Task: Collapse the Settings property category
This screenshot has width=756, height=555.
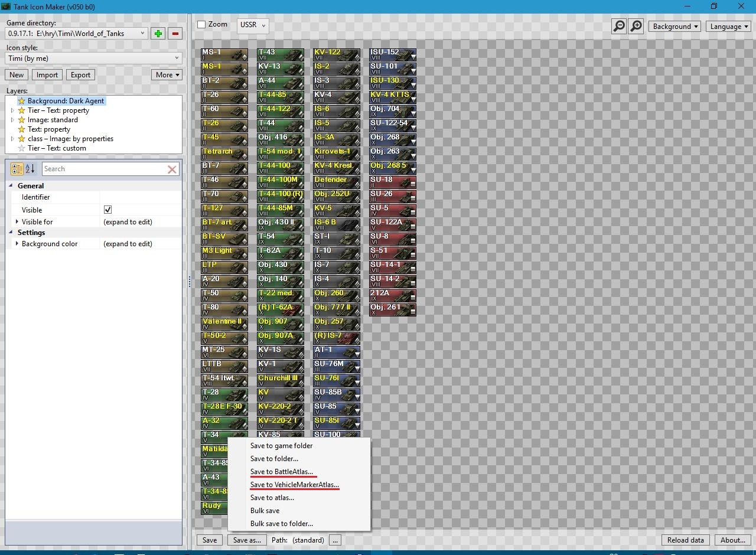Action: point(11,233)
